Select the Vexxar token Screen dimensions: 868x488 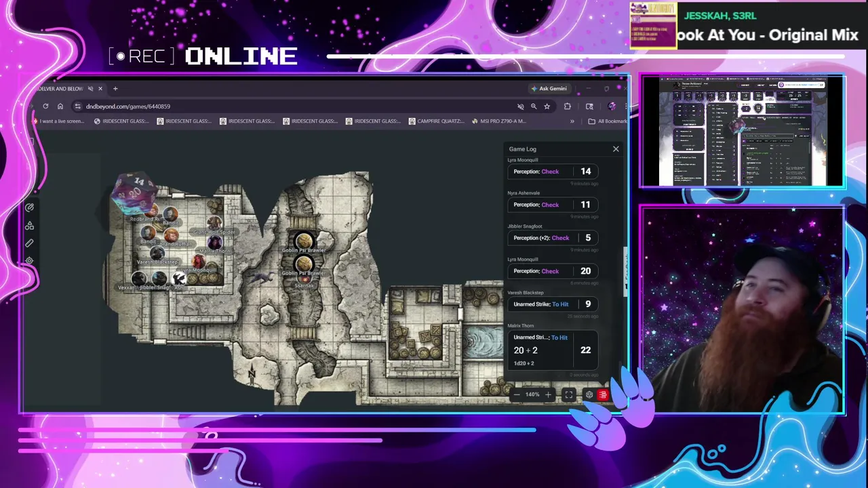(139, 278)
